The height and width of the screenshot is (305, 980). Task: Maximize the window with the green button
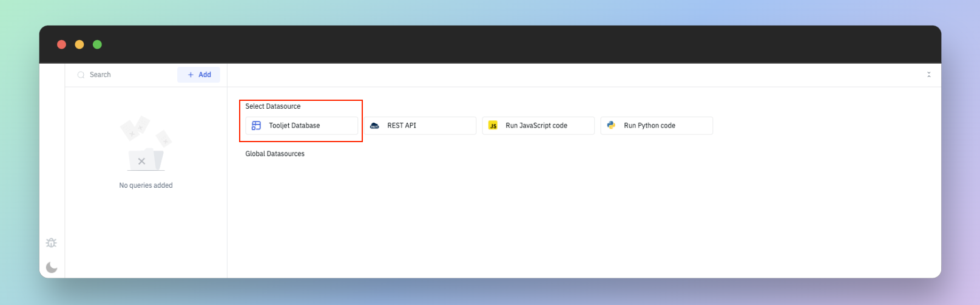coord(97,44)
